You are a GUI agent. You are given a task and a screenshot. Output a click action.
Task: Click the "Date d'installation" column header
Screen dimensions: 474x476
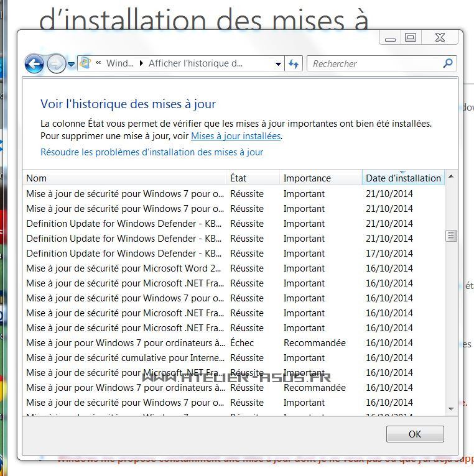[x=403, y=178]
